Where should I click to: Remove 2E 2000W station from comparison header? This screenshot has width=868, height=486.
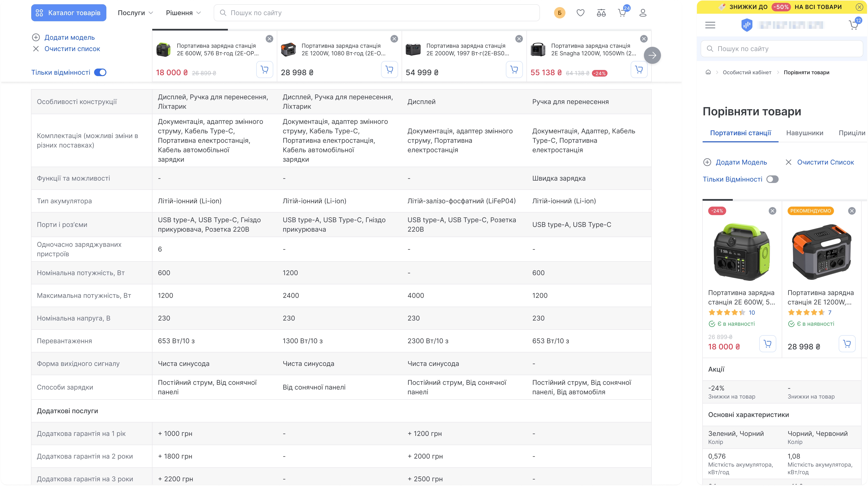(519, 39)
